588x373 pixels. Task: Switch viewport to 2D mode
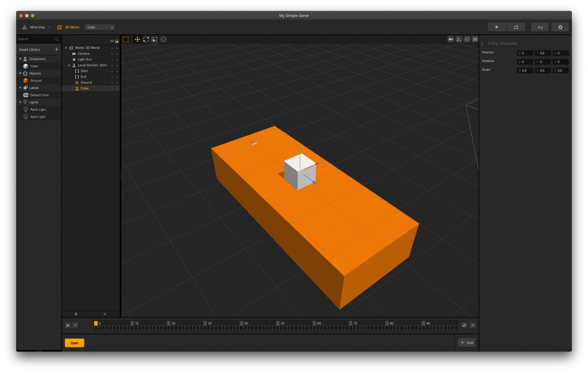click(x=474, y=39)
